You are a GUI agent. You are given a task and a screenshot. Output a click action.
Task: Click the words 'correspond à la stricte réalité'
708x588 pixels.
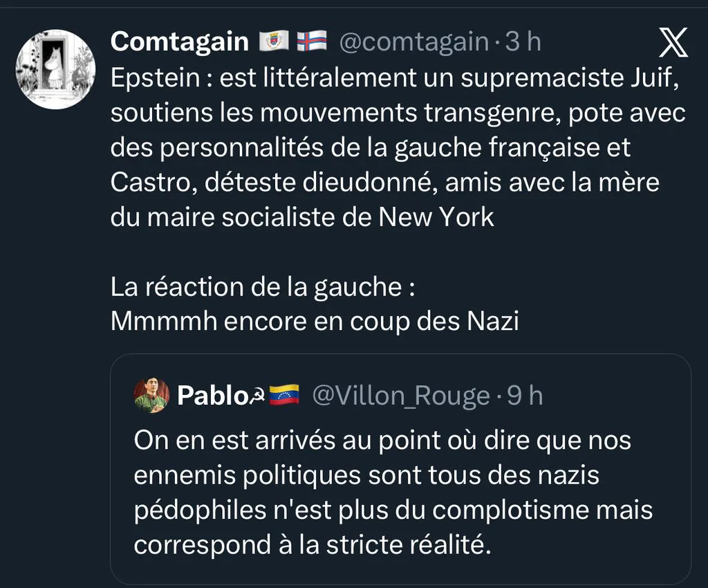pyautogui.click(x=313, y=544)
